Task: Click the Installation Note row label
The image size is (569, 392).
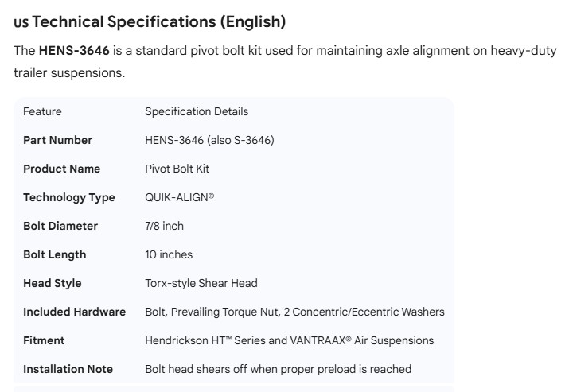Action: click(x=68, y=369)
